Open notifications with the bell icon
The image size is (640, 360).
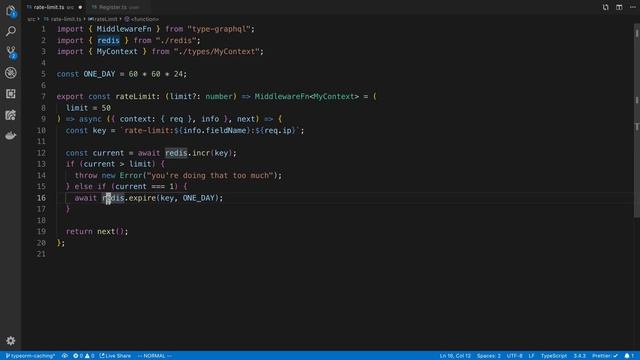click(629, 356)
